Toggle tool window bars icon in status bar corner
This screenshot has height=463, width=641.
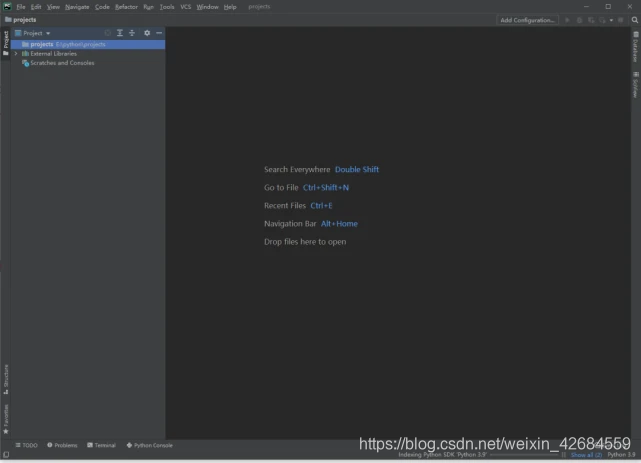coord(6,454)
